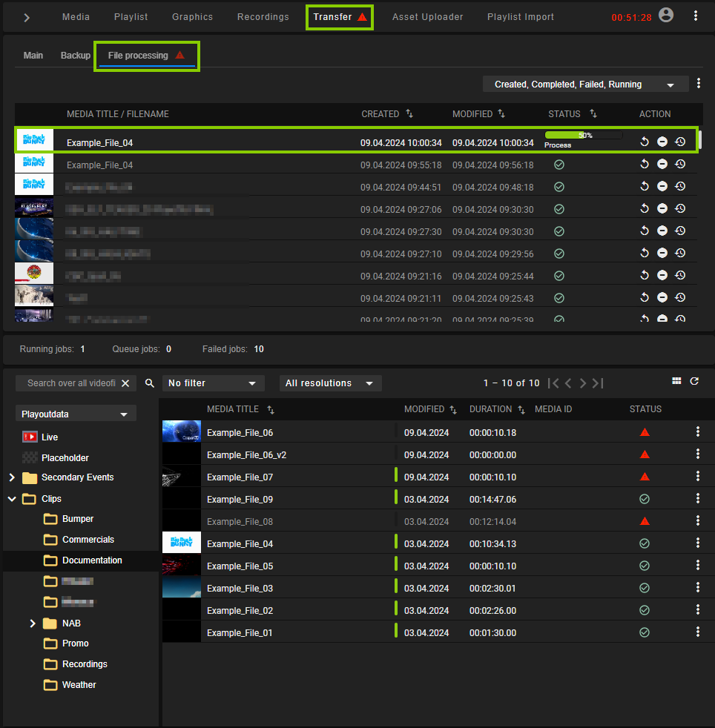
Task: Refresh the media library list
Action: (x=694, y=380)
